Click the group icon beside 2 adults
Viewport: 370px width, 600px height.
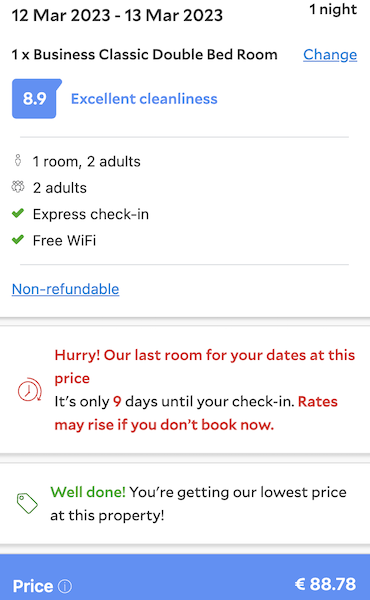18,187
